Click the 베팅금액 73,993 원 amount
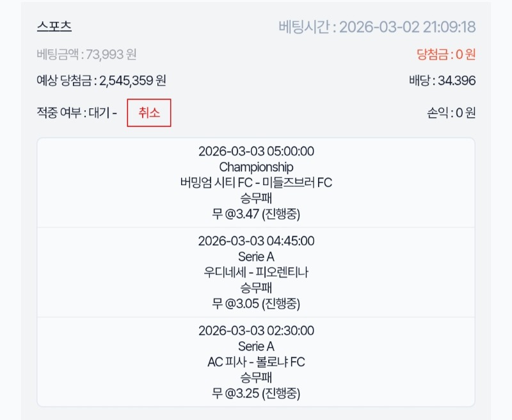This screenshot has width=512, height=420. (x=86, y=55)
